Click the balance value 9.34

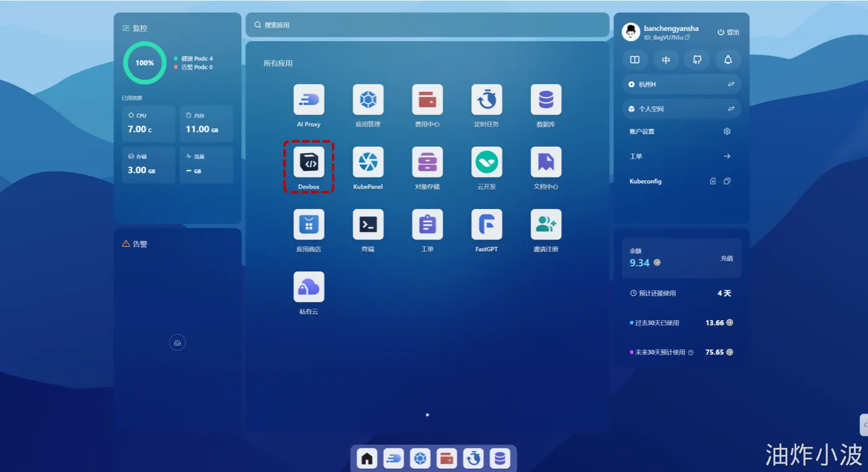639,263
